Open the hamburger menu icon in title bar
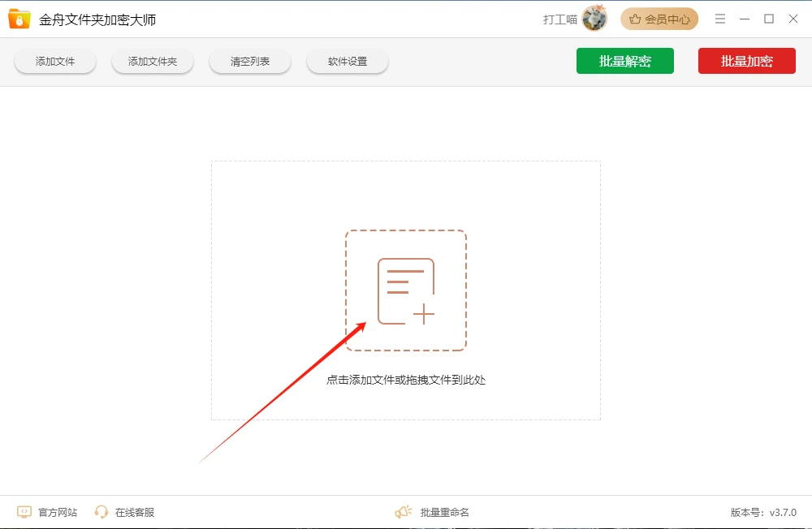Image resolution: width=812 pixels, height=529 pixels. 719,19
